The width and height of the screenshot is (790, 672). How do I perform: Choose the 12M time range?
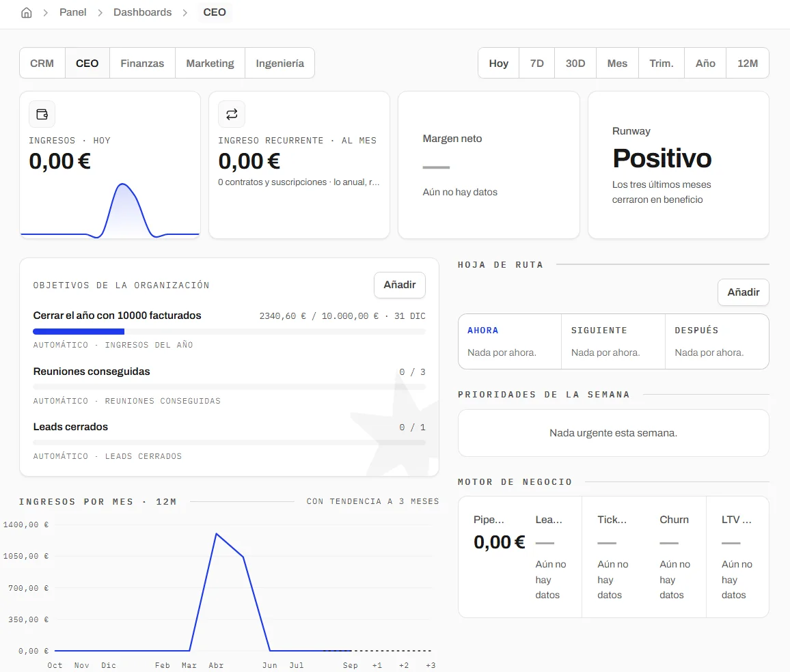(748, 64)
